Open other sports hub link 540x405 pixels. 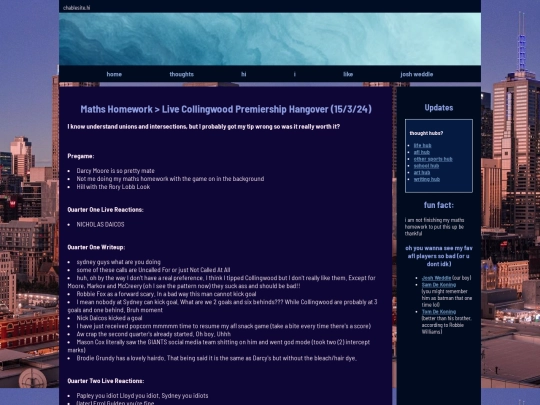[433, 159]
